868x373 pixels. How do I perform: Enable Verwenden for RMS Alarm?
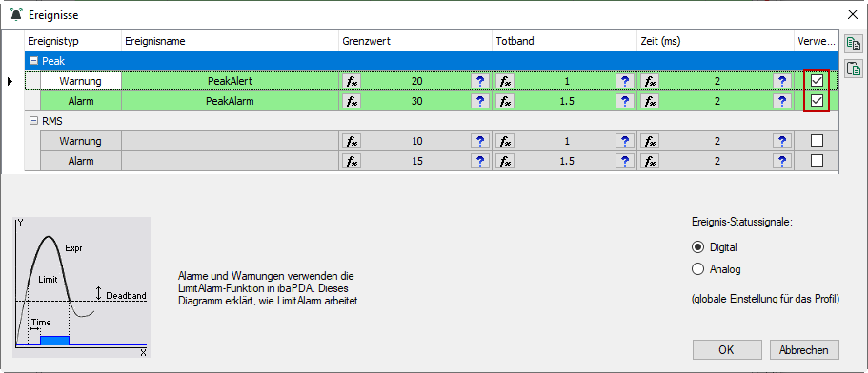click(817, 161)
